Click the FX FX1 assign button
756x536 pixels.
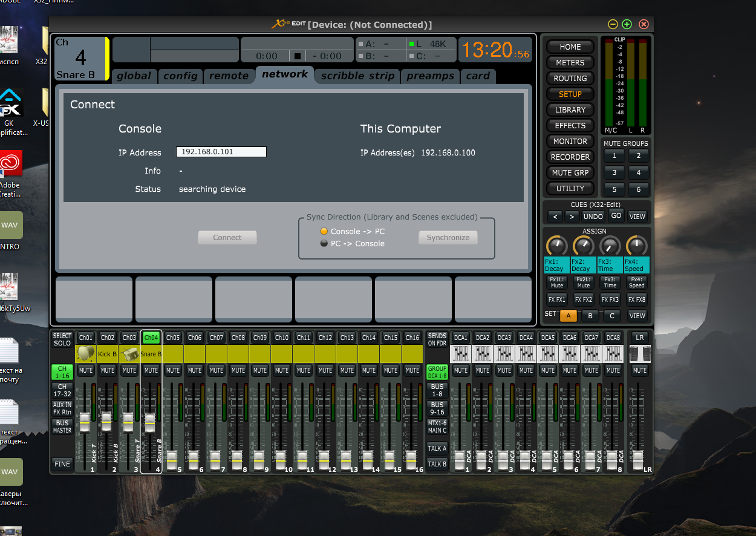tap(556, 299)
